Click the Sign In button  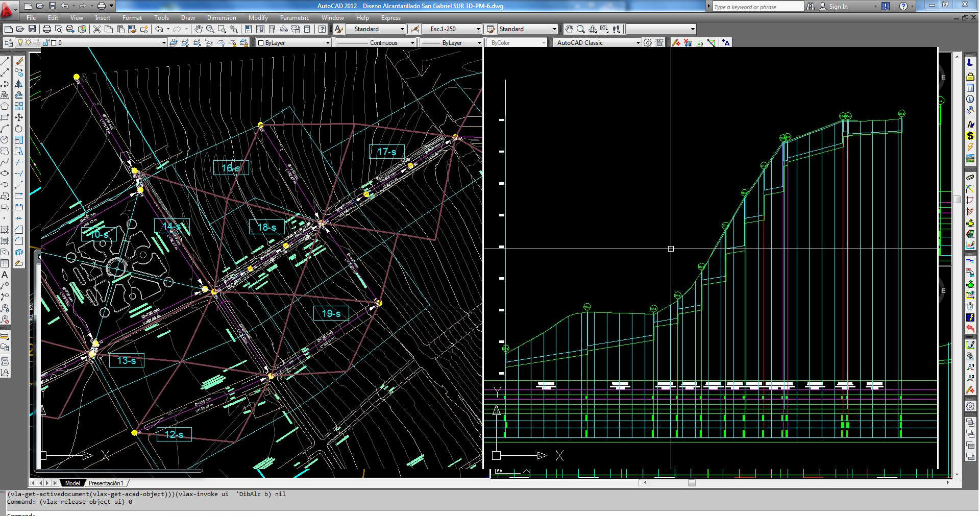(838, 7)
